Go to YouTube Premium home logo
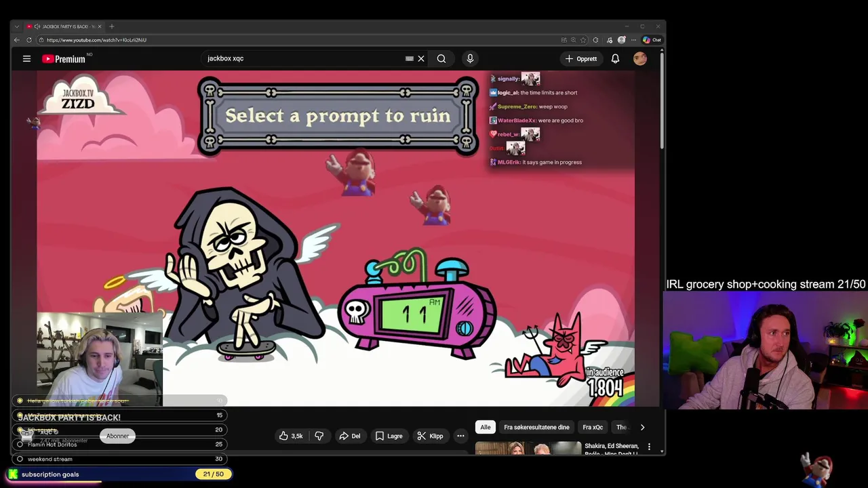The image size is (868, 488). click(64, 59)
